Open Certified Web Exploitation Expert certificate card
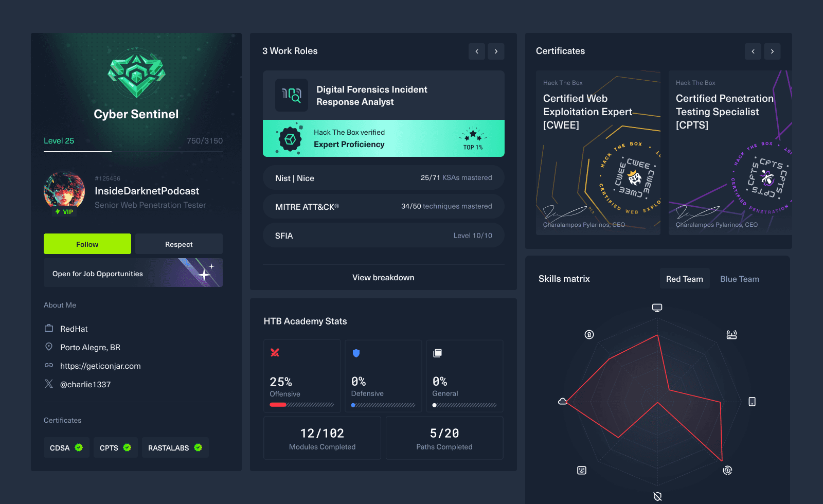Viewport: 823px width, 504px height. tap(598, 153)
